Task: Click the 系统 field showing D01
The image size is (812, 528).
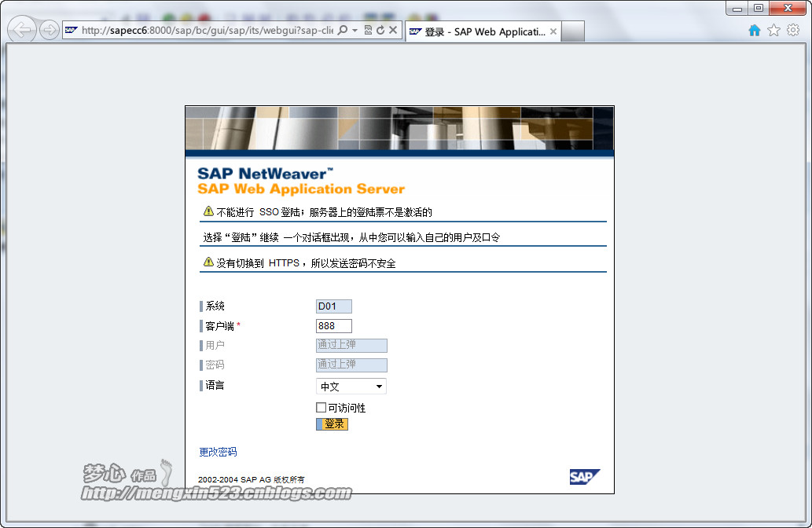Action: click(334, 306)
